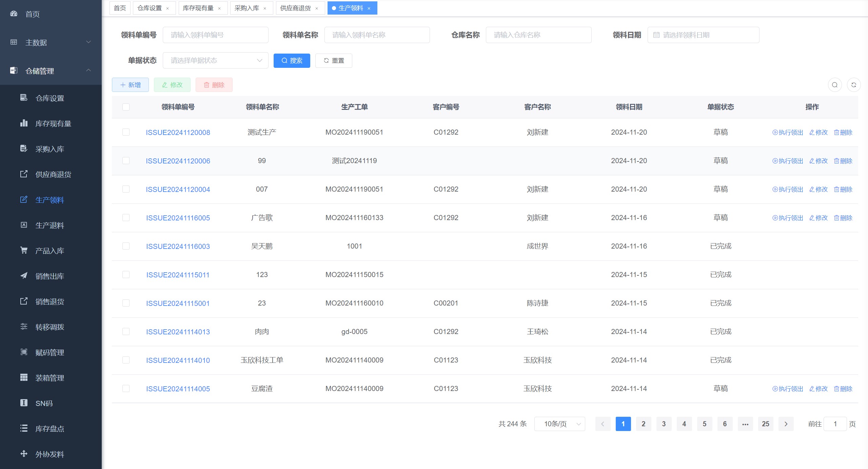Click the 供应商退货 sidebar icon
The height and width of the screenshot is (469, 868).
[24, 174]
